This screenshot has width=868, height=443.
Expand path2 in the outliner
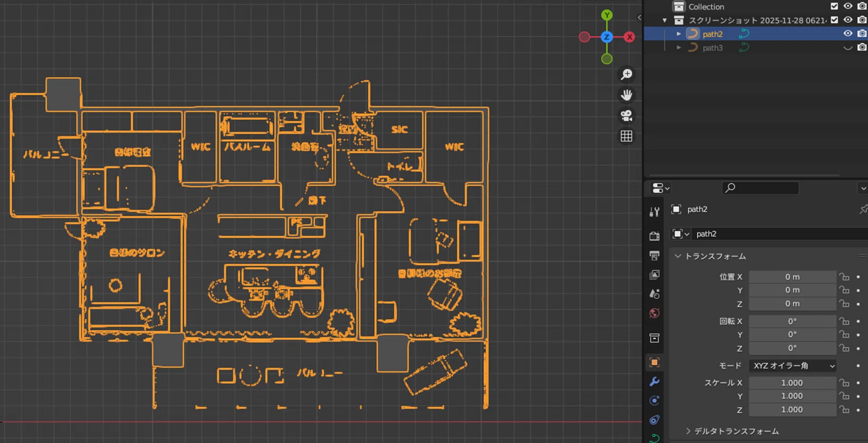(x=679, y=34)
